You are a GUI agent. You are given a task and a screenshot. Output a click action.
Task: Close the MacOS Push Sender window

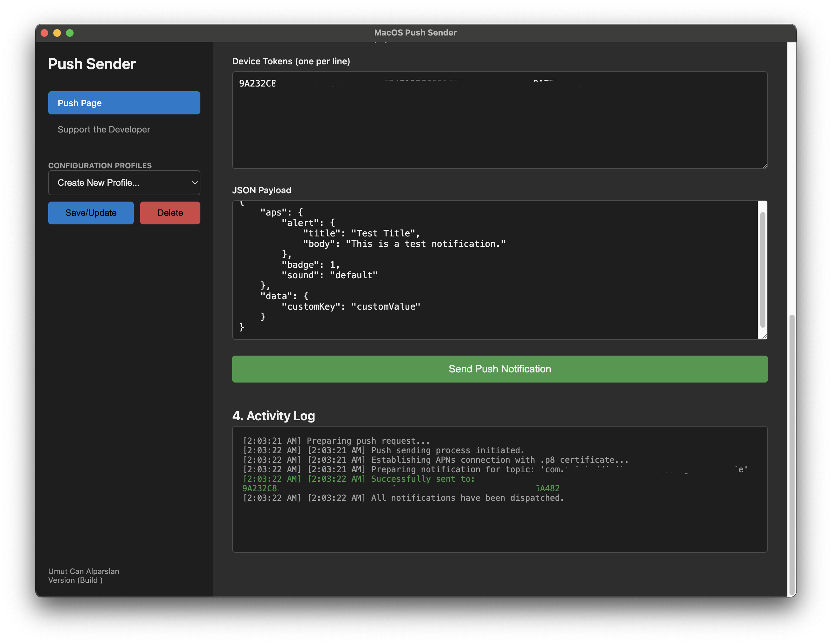tap(44, 33)
